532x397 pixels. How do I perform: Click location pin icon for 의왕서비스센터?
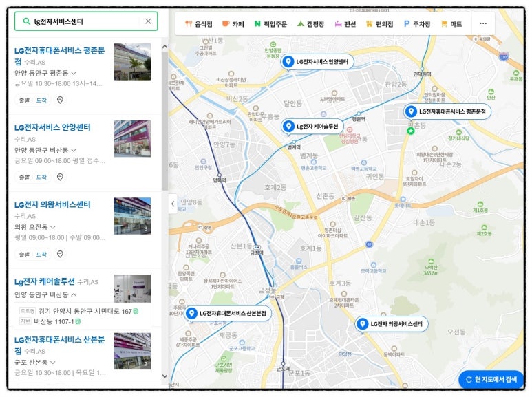60,254
